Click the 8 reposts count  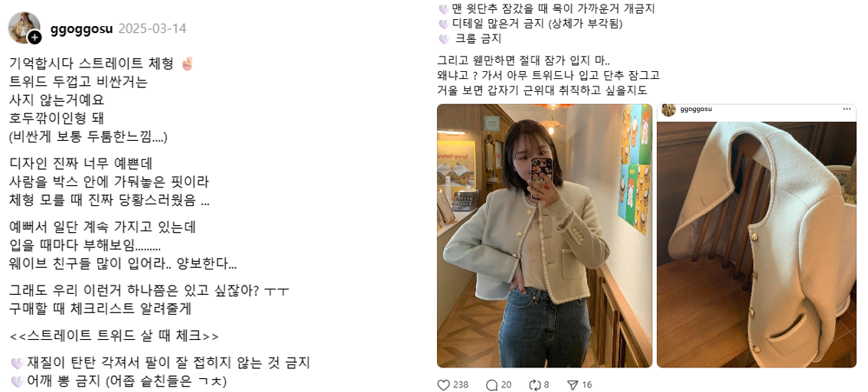[x=547, y=385]
